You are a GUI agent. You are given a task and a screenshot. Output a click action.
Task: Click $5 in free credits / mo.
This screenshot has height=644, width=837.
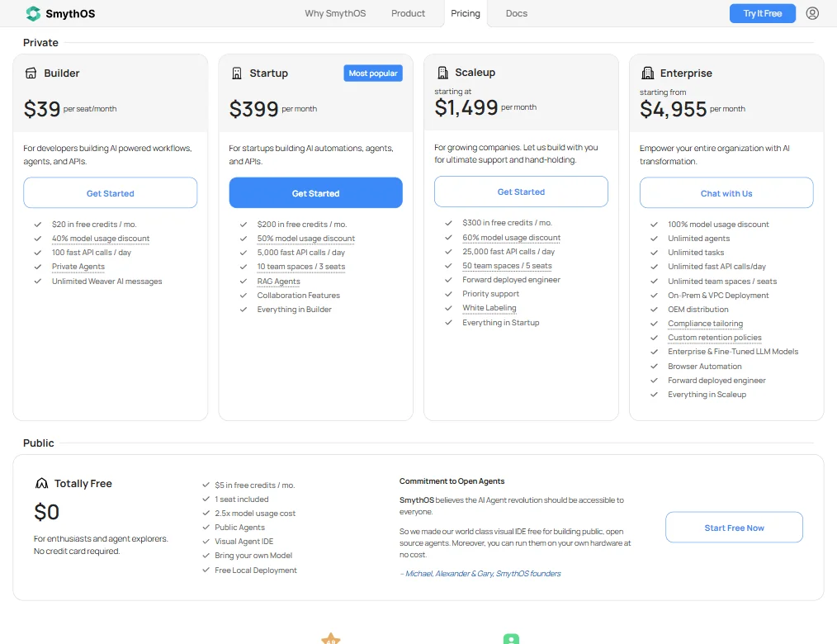click(254, 485)
